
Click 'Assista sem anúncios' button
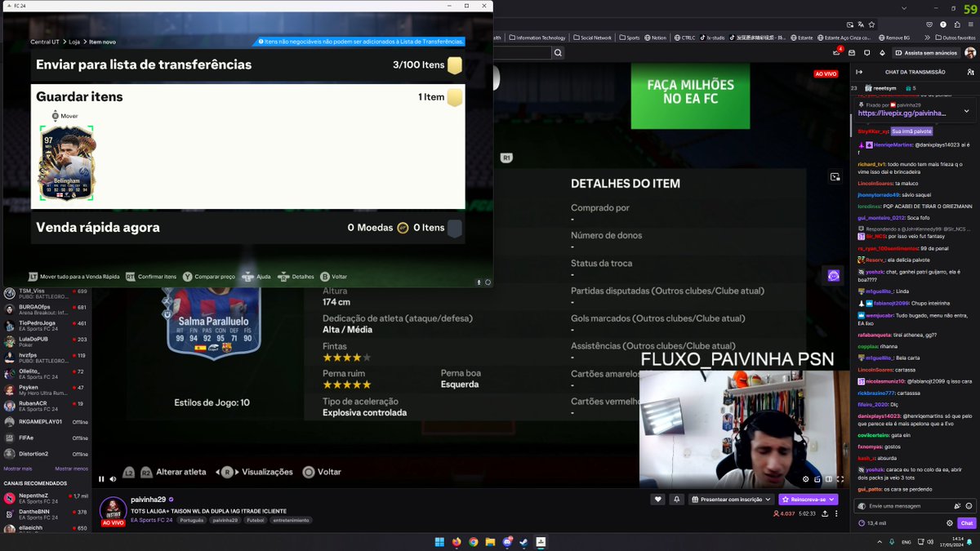(926, 53)
